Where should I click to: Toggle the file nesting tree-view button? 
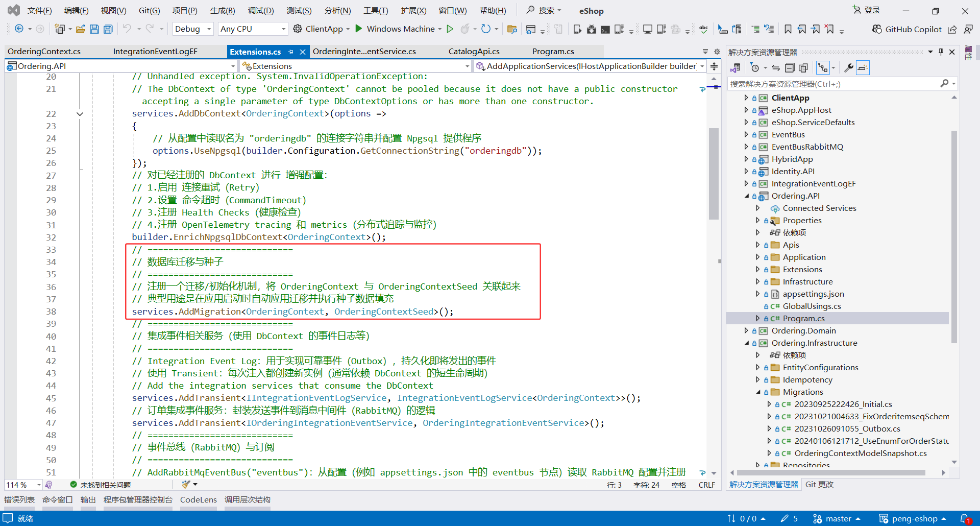(823, 68)
